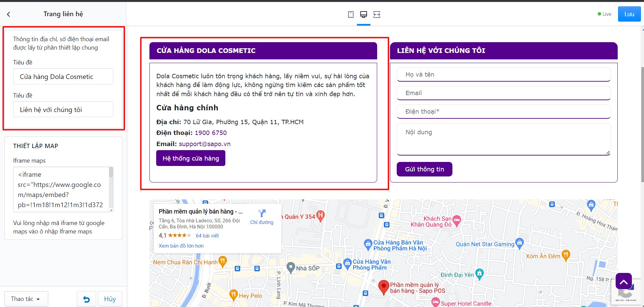This screenshot has width=644, height=307.
Task: Click the Gửi thông tin submit button
Action: tap(424, 169)
